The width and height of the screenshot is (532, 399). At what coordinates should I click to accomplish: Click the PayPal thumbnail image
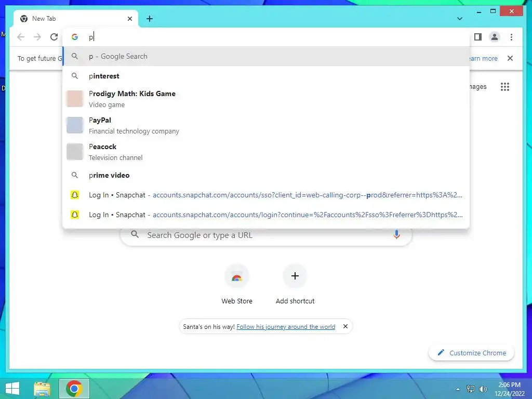coord(75,125)
